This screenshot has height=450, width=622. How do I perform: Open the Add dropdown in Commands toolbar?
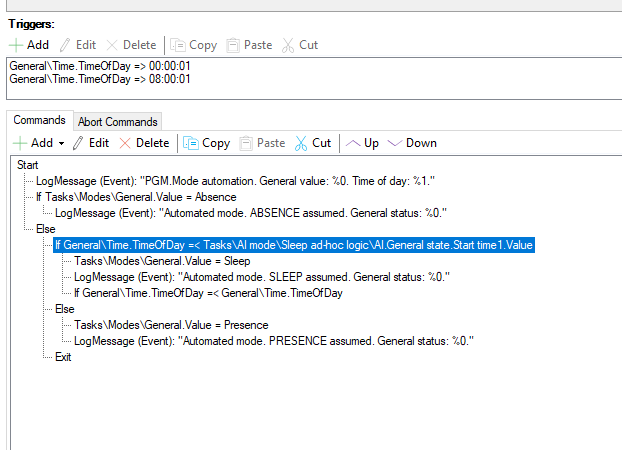click(61, 143)
